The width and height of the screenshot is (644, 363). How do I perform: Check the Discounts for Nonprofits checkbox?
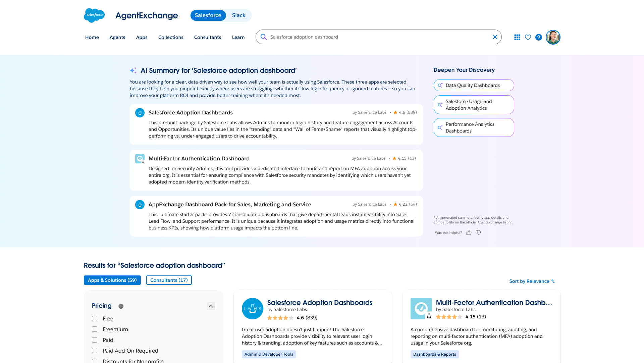pyautogui.click(x=95, y=361)
